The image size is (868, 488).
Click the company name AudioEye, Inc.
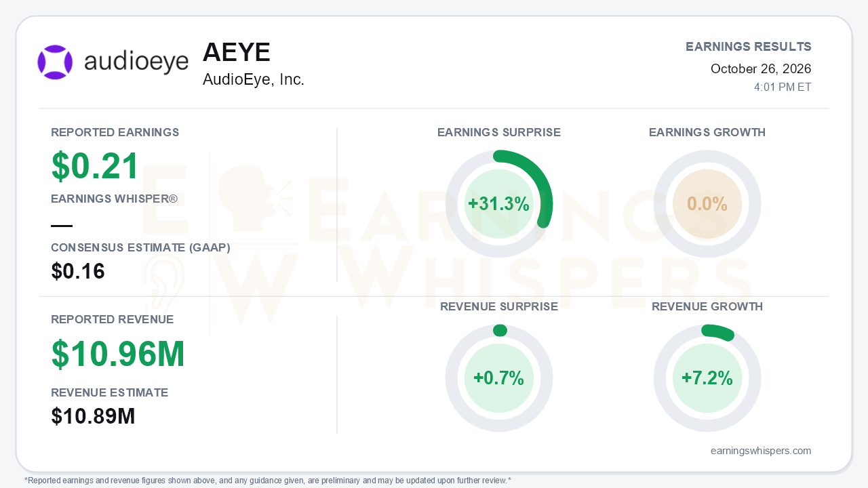tap(254, 79)
